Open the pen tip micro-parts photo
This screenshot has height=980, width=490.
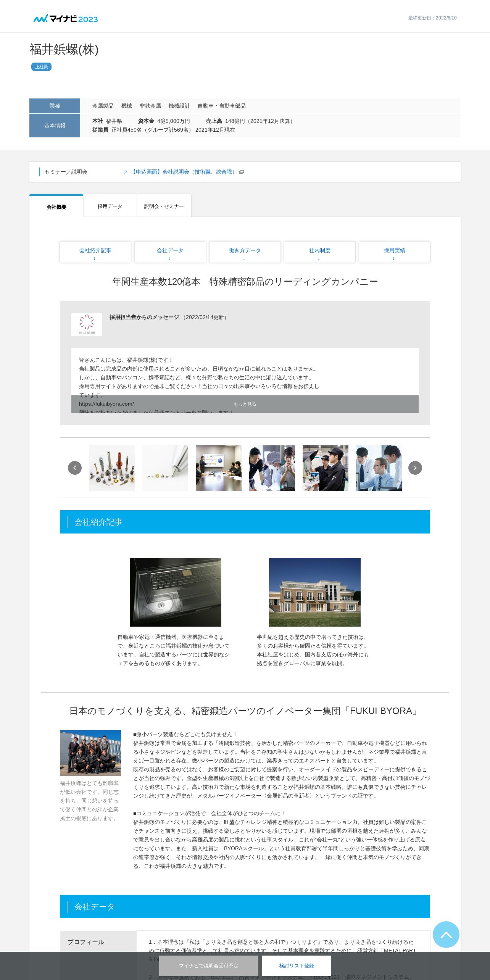point(165,468)
